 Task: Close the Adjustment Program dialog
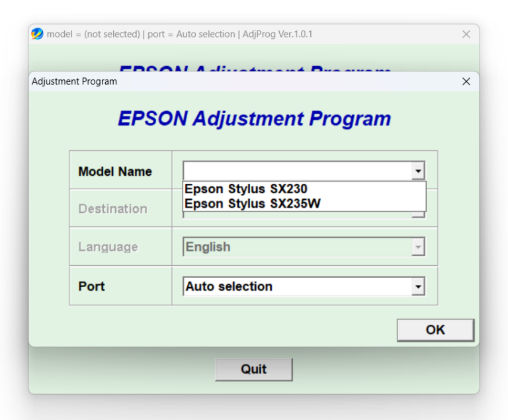click(466, 81)
